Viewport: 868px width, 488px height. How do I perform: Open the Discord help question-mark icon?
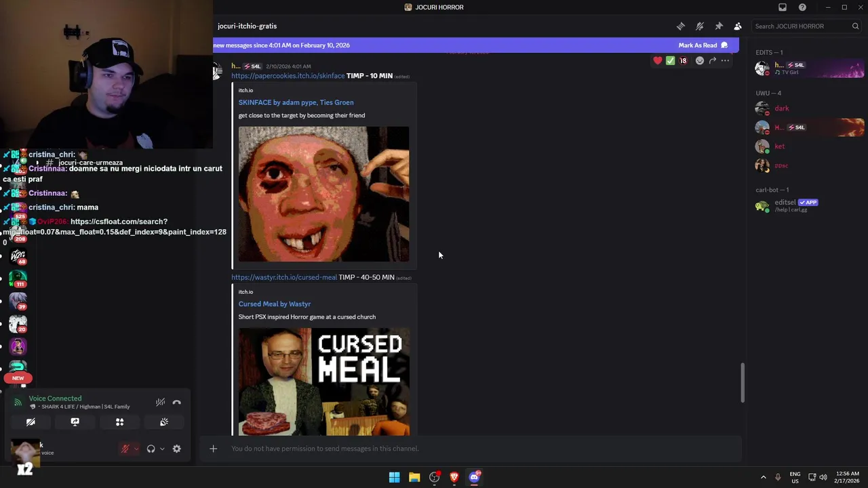[803, 7]
